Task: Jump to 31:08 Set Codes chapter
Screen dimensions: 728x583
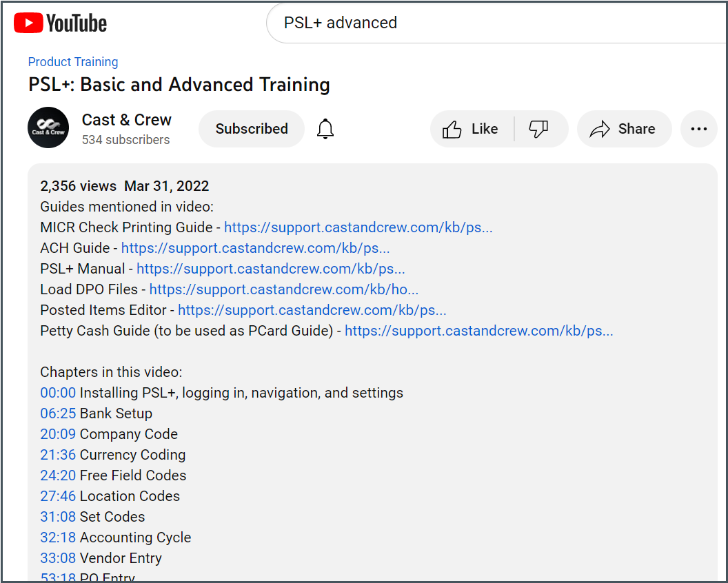Action: pos(58,517)
